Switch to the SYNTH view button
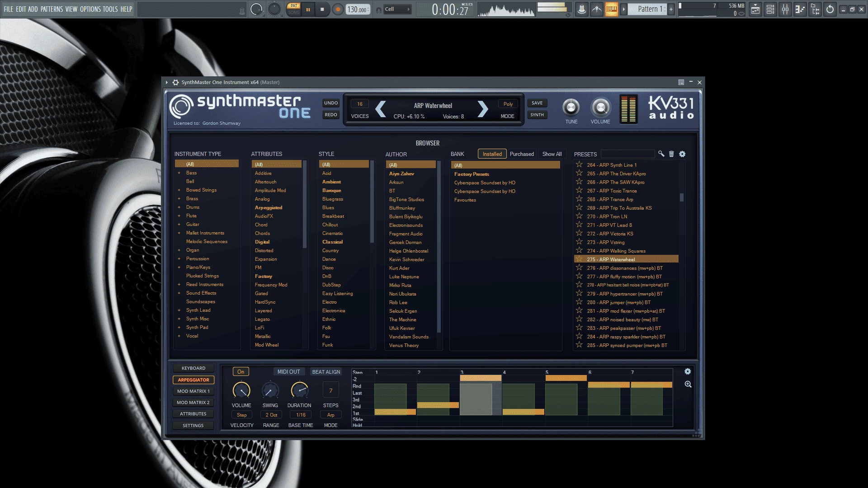This screenshot has height=488, width=868. (x=537, y=115)
